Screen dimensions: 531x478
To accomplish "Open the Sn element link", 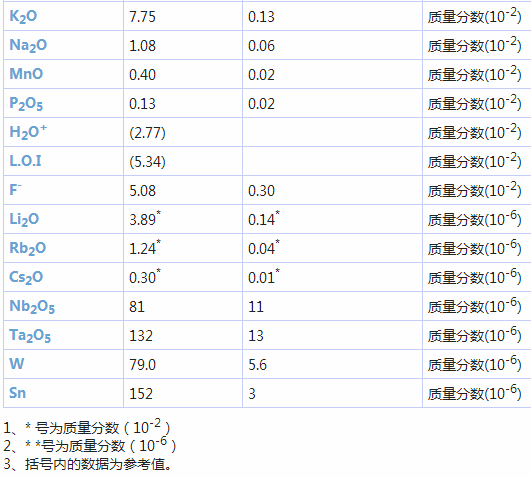I will tap(17, 393).
